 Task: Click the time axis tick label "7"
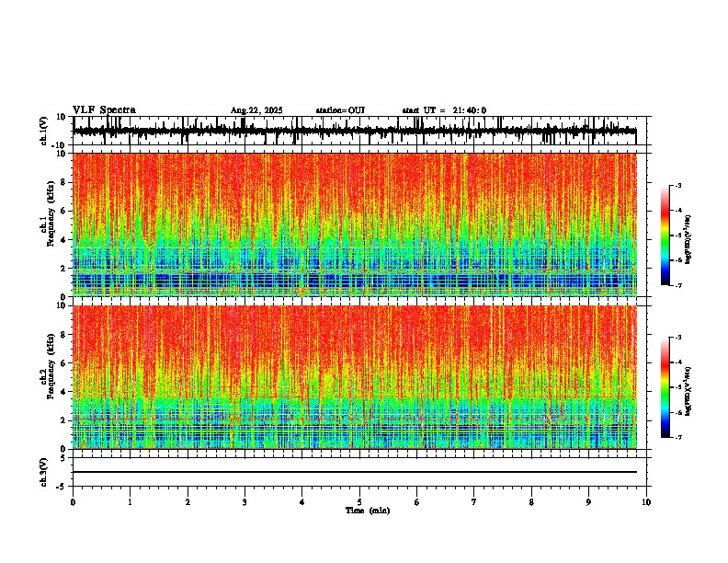click(474, 502)
